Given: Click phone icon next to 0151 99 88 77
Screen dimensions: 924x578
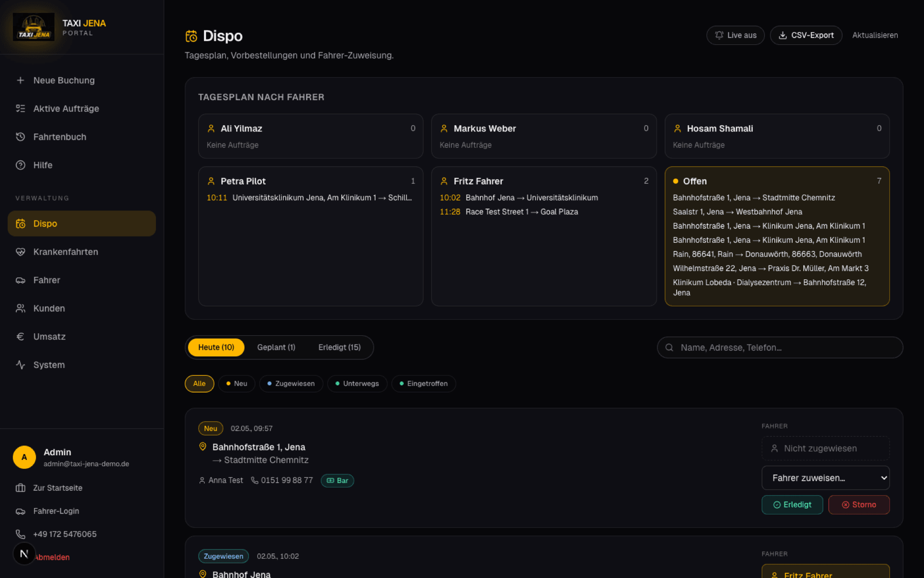Looking at the screenshot, I should click(255, 480).
